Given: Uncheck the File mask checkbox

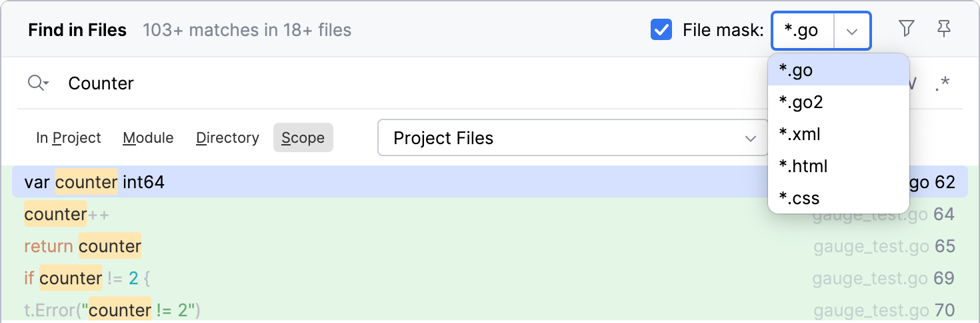Looking at the screenshot, I should coord(661,30).
